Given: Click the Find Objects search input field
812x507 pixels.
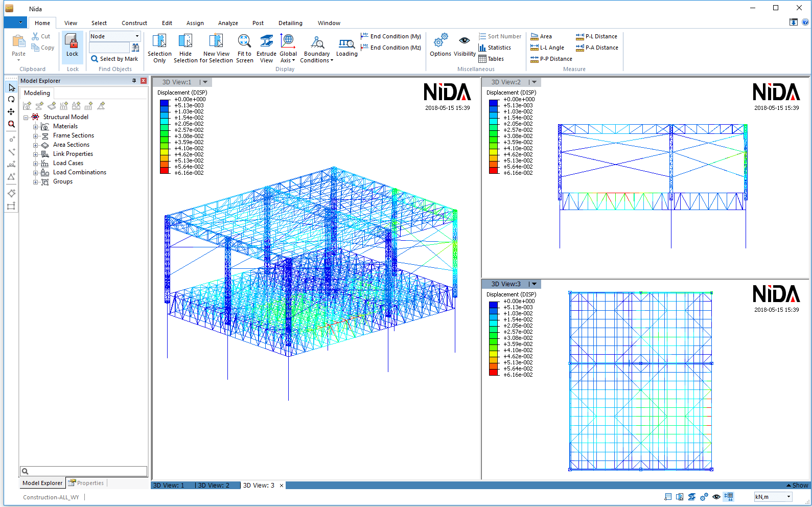Looking at the screenshot, I should click(109, 48).
